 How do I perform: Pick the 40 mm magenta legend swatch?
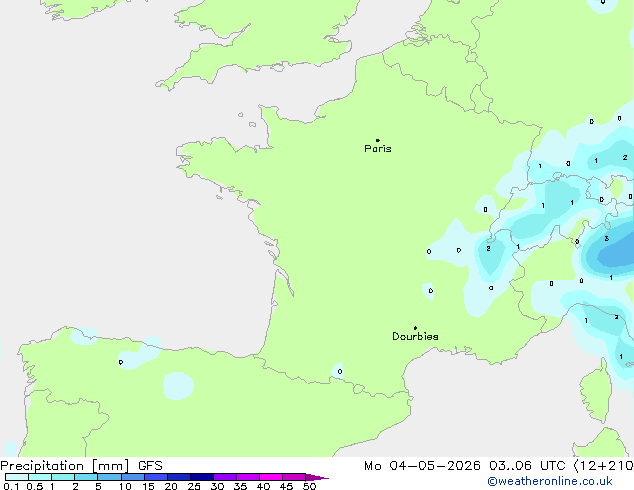pos(271,477)
